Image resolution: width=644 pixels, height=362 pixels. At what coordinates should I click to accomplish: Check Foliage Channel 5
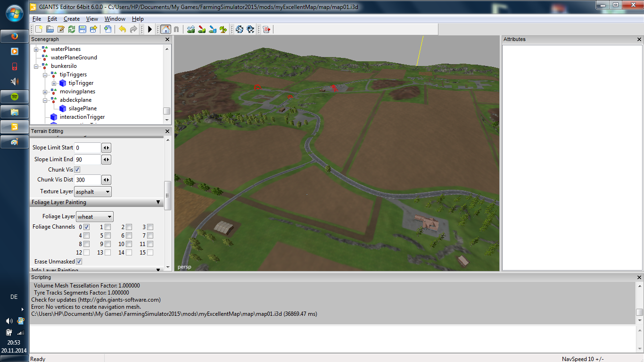pyautogui.click(x=108, y=236)
